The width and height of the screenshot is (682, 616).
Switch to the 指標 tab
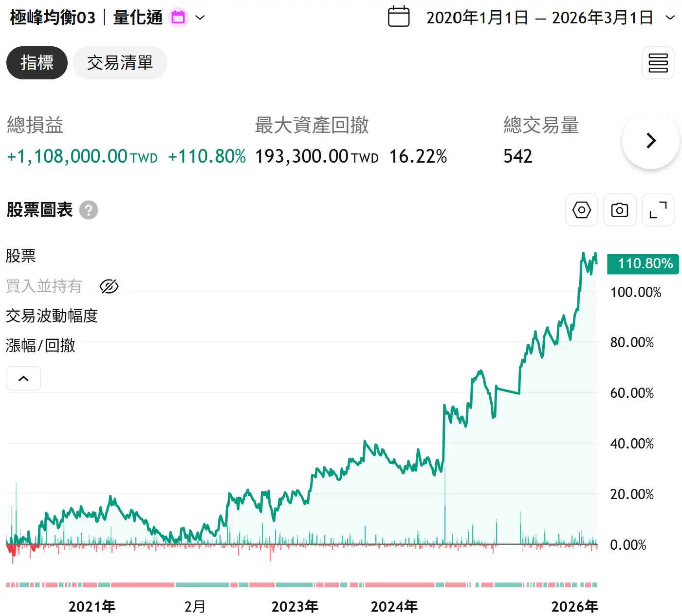click(37, 63)
